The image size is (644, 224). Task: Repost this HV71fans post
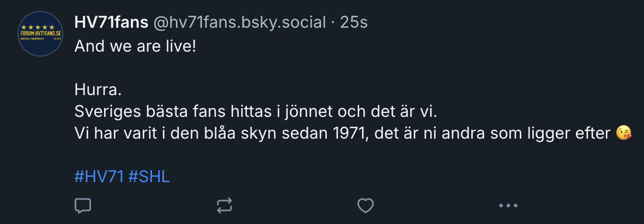click(x=224, y=206)
